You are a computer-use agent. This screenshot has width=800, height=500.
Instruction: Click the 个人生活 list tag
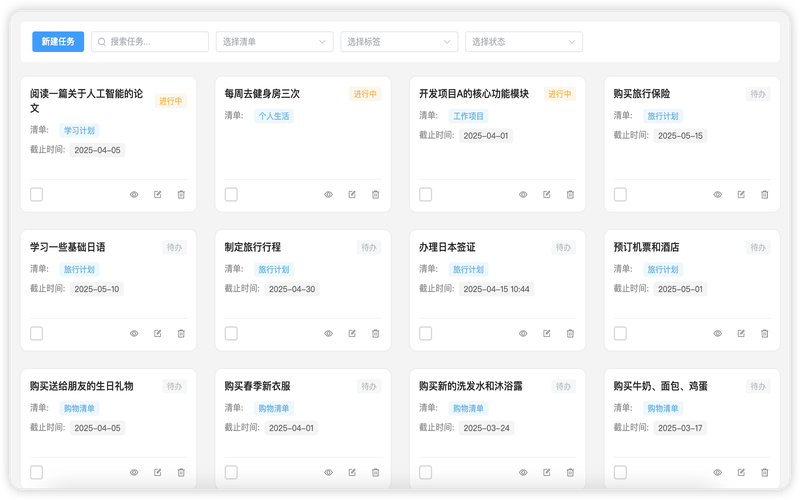pos(274,116)
